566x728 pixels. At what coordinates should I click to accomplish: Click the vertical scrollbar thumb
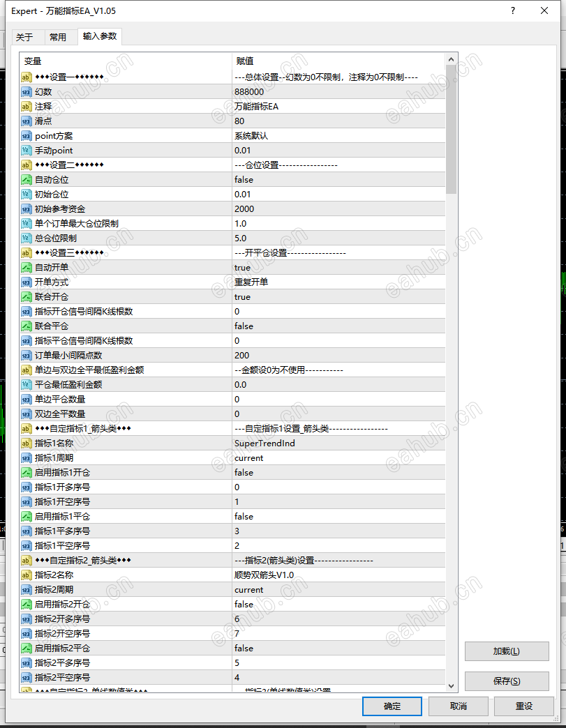coord(451,129)
